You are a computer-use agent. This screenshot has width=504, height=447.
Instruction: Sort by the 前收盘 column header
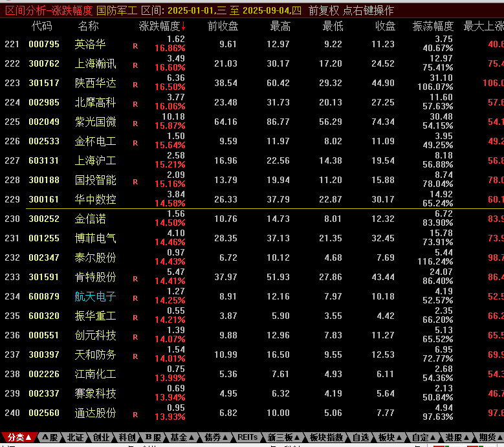[223, 26]
